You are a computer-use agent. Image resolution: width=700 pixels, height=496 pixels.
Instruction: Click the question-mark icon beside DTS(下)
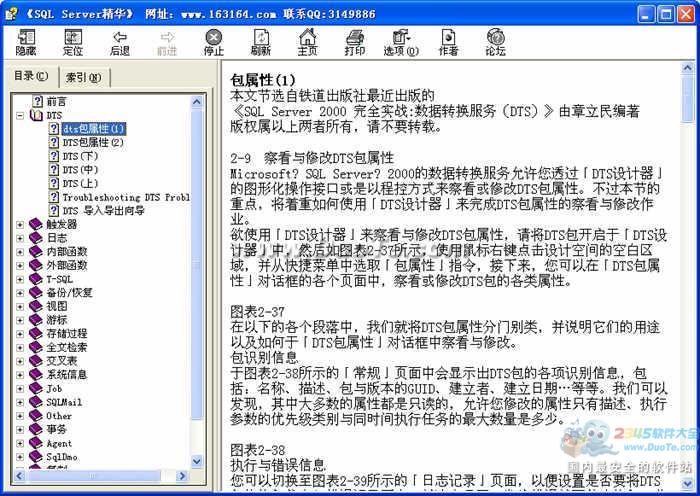tap(54, 156)
